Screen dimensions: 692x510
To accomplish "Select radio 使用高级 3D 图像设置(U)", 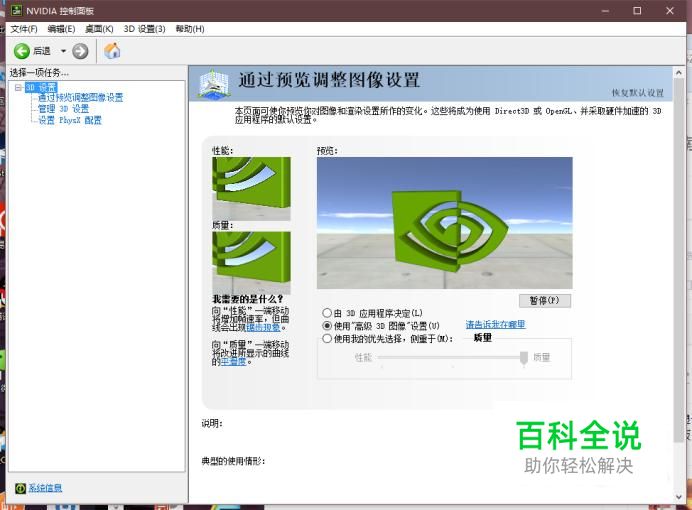I will pos(327,326).
